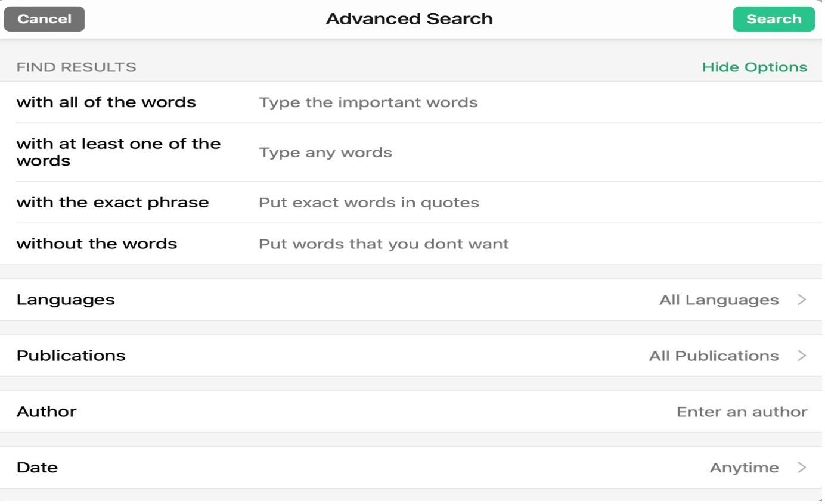825x504 pixels.
Task: Tap the Author row label
Action: pyautogui.click(x=46, y=412)
